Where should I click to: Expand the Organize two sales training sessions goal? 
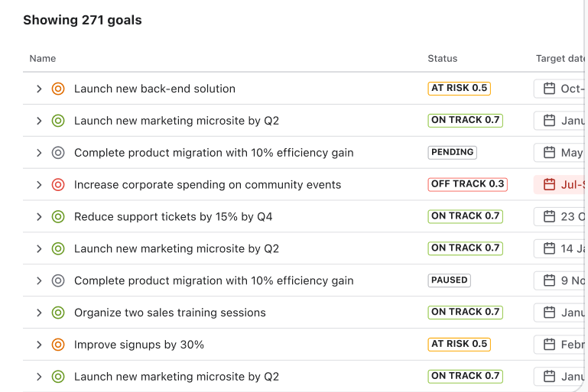[39, 313]
